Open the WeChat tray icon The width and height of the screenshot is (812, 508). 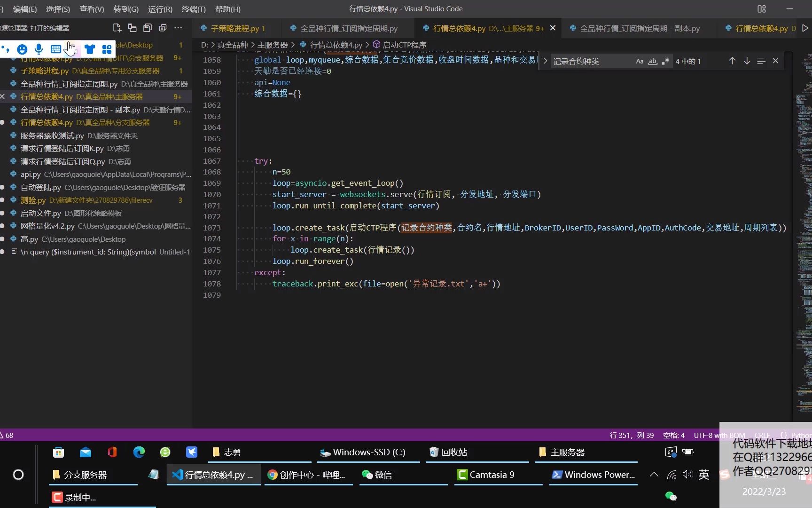(671, 496)
